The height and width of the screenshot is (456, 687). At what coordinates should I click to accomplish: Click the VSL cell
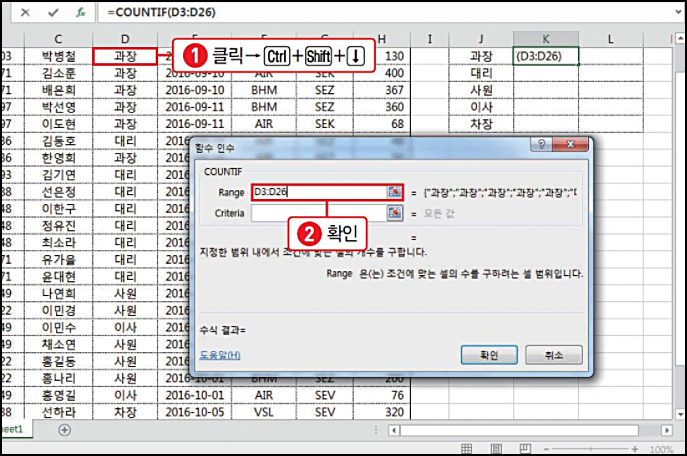(264, 412)
